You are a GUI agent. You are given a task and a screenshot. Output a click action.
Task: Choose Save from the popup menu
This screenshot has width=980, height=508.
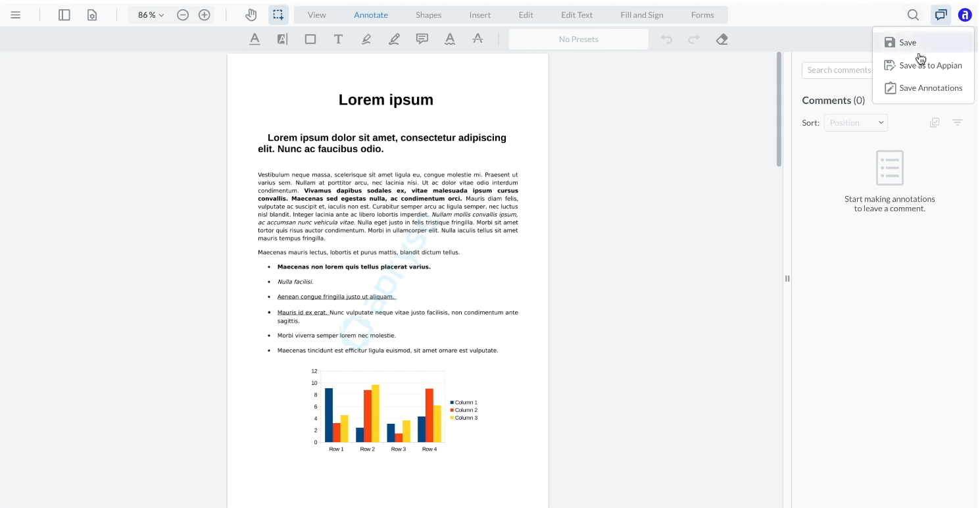pyautogui.click(x=923, y=42)
